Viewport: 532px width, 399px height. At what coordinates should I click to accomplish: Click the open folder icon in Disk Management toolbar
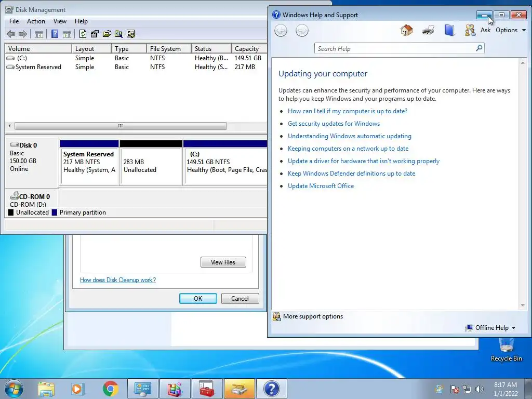(x=107, y=34)
